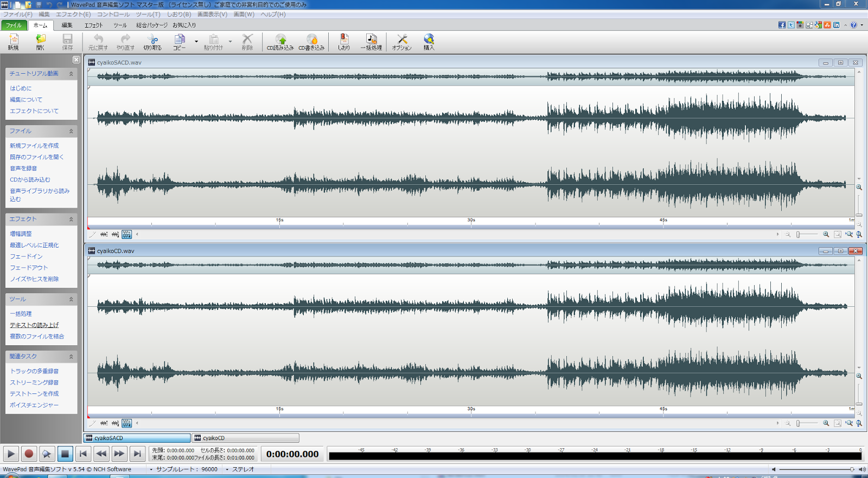
Task: Click the 音声を録音 link
Action: (x=23, y=169)
